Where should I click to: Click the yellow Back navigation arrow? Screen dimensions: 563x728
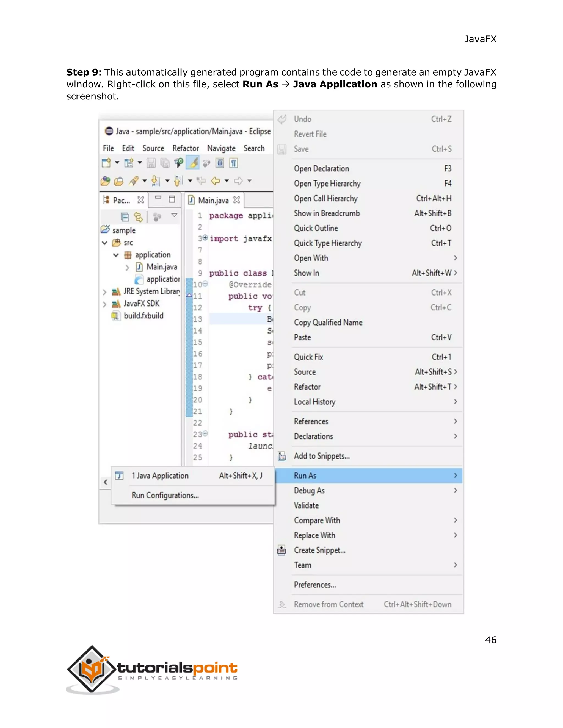216,181
